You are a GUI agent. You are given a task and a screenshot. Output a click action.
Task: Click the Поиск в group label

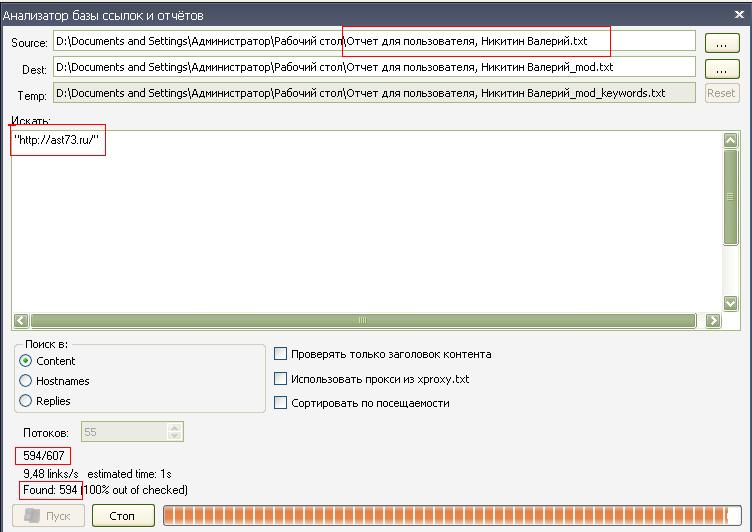coord(47,344)
